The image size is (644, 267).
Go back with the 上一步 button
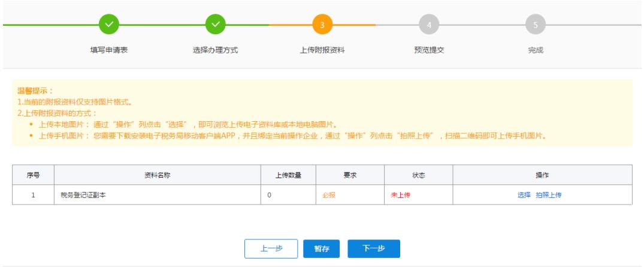click(271, 248)
